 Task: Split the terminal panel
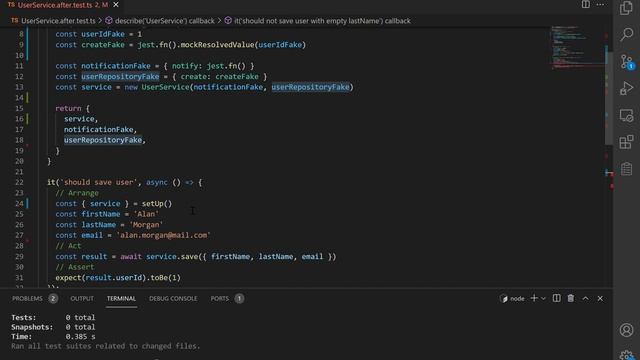pyautogui.click(x=556, y=298)
